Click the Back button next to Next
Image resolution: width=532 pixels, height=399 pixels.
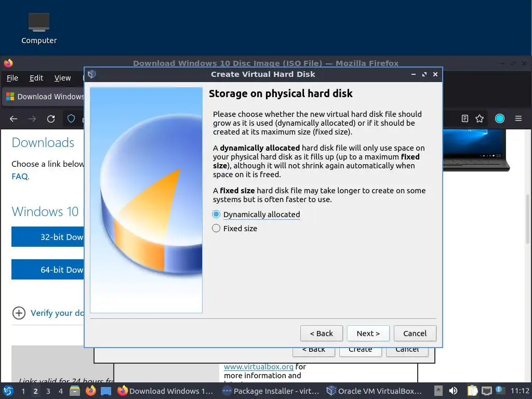tap(321, 334)
